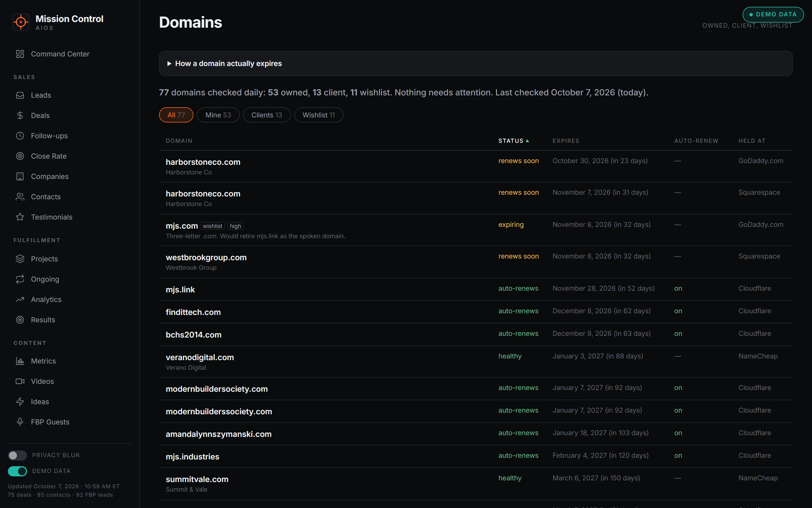Enable the Privacy Blur switch
The image size is (812, 508).
pyautogui.click(x=17, y=455)
